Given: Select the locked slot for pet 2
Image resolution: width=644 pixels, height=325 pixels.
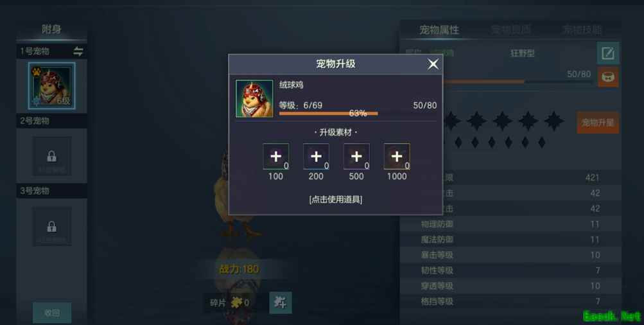Looking at the screenshot, I should pos(52,156).
